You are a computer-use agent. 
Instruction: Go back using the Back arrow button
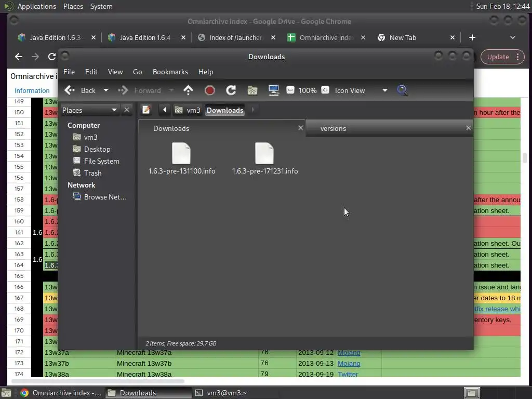click(x=79, y=90)
